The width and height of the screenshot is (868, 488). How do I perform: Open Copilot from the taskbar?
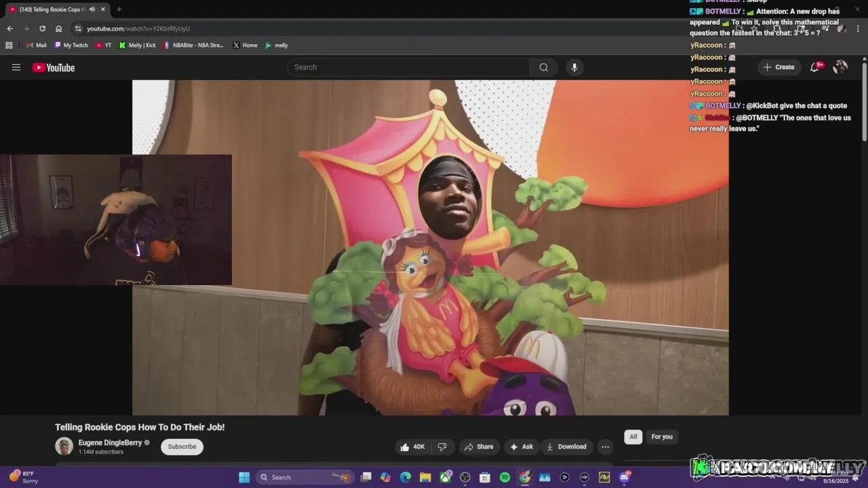click(386, 477)
